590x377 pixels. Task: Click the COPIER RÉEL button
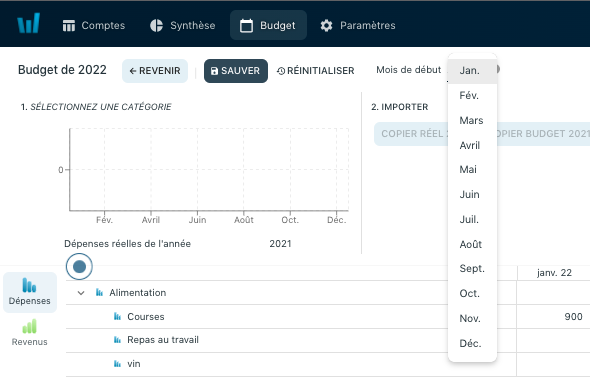(x=411, y=134)
